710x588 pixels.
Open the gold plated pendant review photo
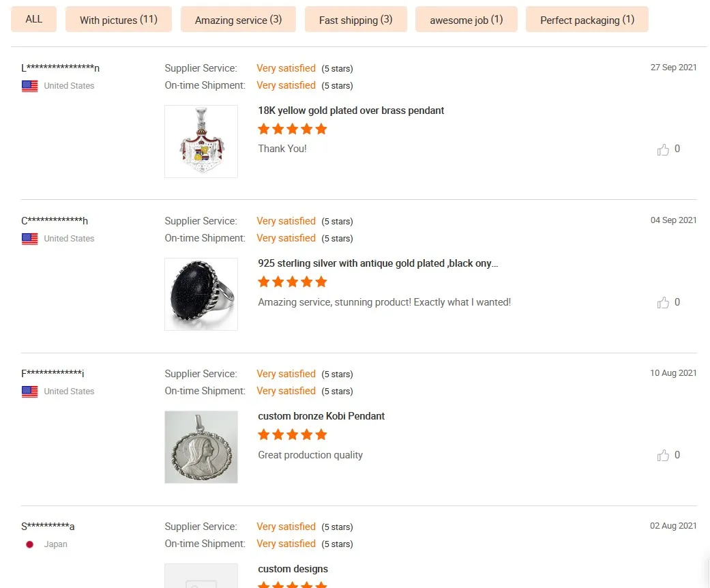coord(201,141)
